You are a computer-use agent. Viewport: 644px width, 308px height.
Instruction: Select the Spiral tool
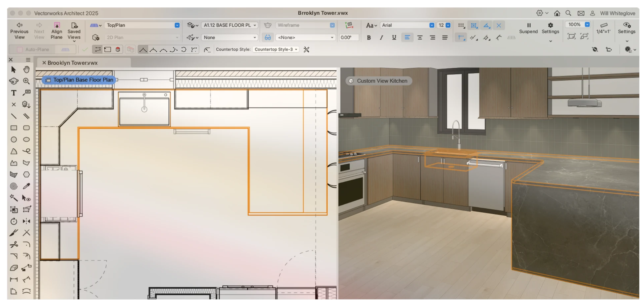click(x=14, y=186)
